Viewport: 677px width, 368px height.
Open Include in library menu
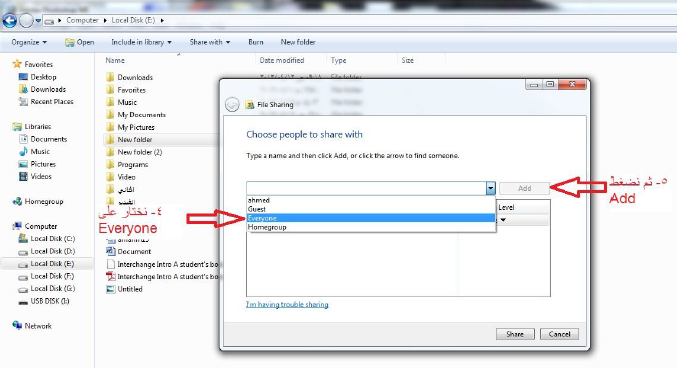141,42
